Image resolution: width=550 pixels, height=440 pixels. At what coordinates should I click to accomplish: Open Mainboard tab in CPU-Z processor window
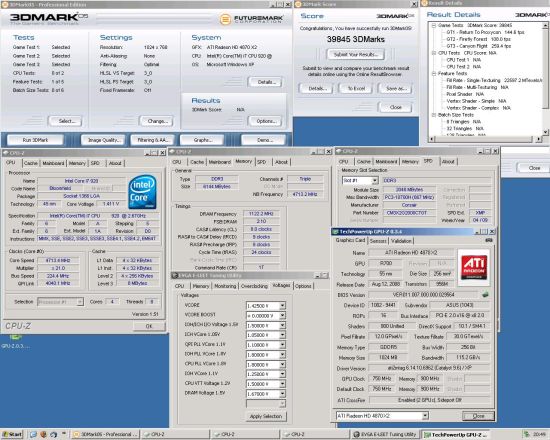[53, 163]
